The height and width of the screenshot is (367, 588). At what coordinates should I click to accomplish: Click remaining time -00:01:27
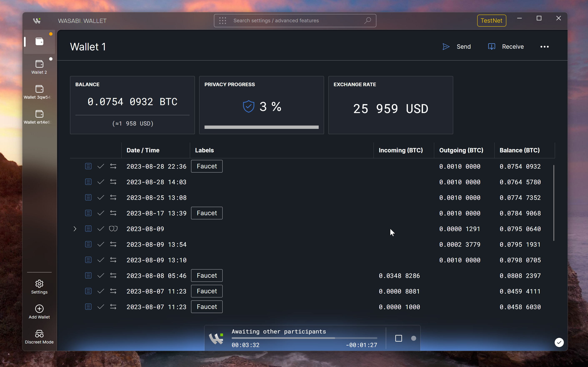click(x=361, y=345)
